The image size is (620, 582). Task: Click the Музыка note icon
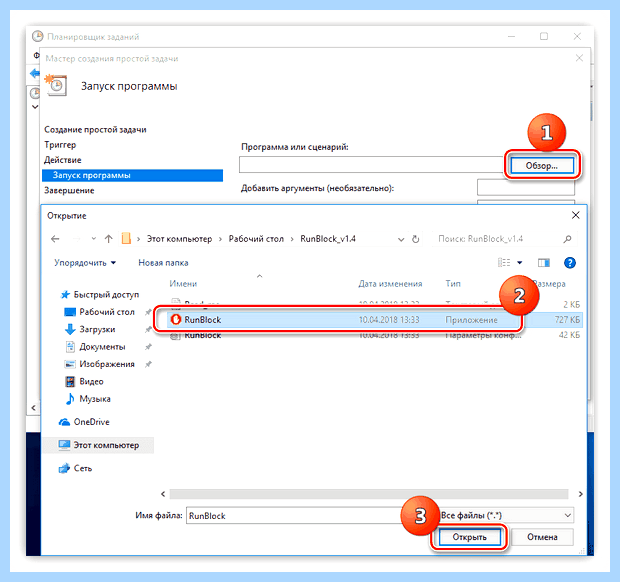(x=70, y=399)
